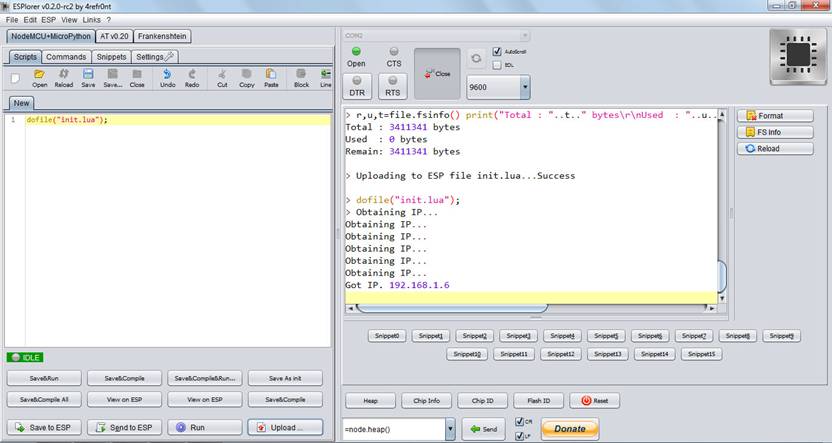Click the Line comment toolbar icon
Screen dimensions: 832x443
pos(325,78)
